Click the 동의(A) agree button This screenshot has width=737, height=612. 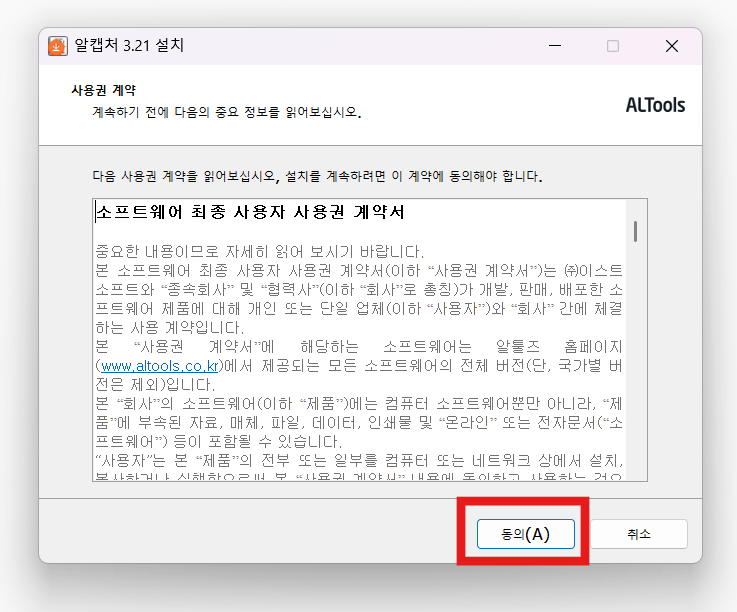tap(525, 534)
